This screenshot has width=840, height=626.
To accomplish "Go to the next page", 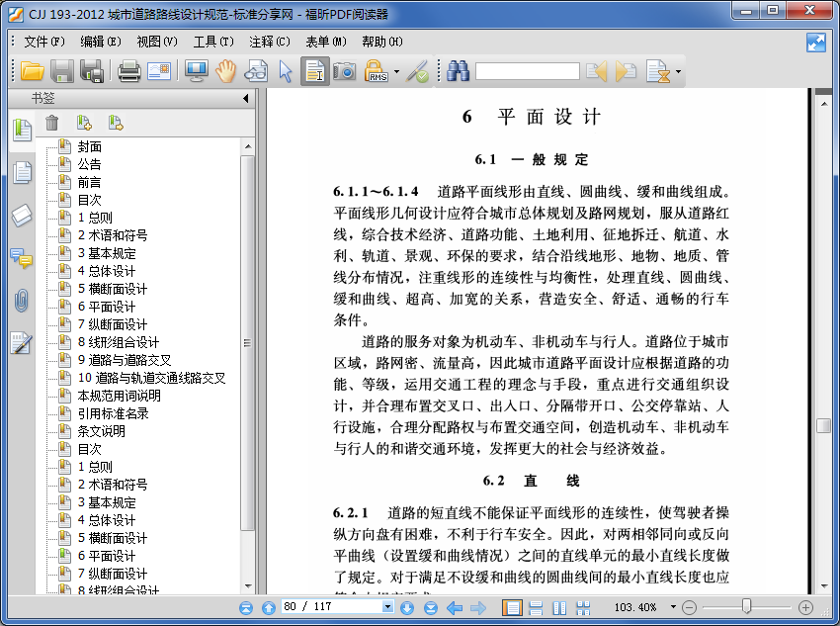I will (407, 607).
